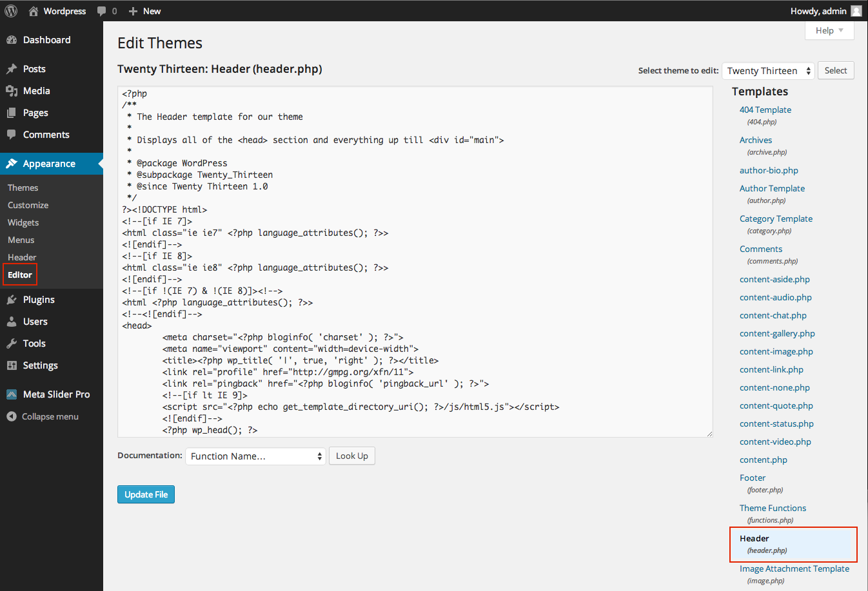Open the Twenty Thirteen theme dropdown
868x591 pixels.
click(768, 71)
